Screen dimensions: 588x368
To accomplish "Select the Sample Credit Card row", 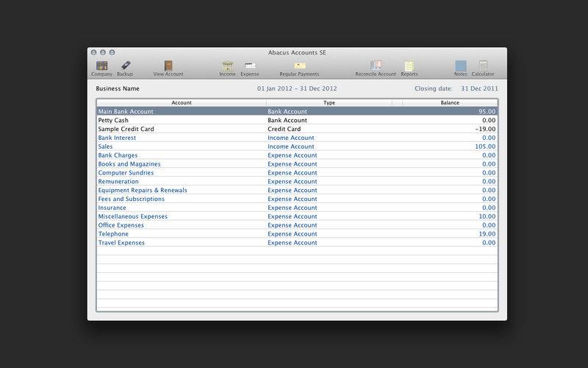I will (297, 129).
